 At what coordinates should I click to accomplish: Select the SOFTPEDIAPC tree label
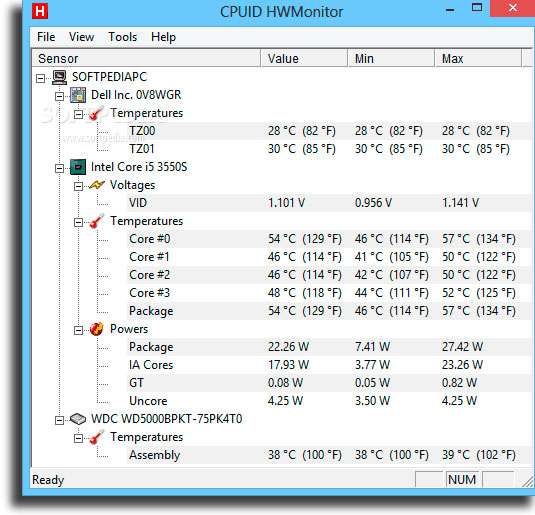point(110,77)
